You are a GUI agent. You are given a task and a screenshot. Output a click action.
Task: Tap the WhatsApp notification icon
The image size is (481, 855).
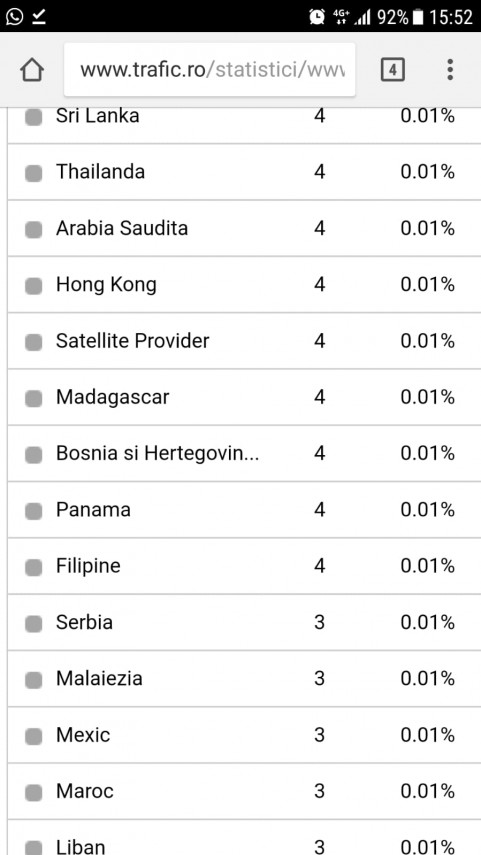click(x=14, y=16)
